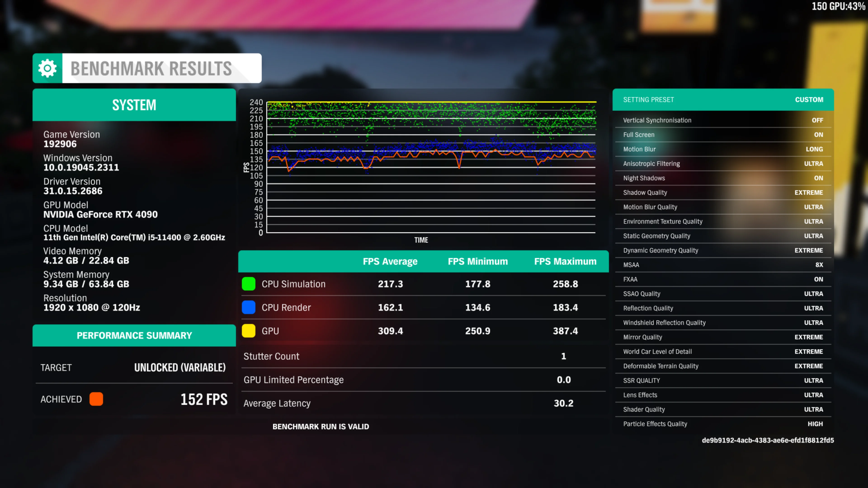Click the GPU Limited Percentage row

[x=424, y=380]
